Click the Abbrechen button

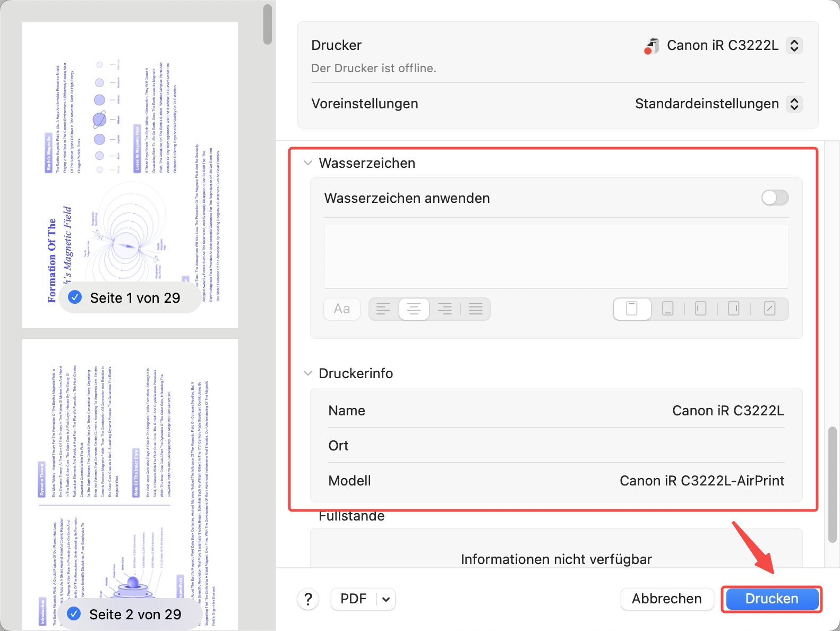pos(667,599)
